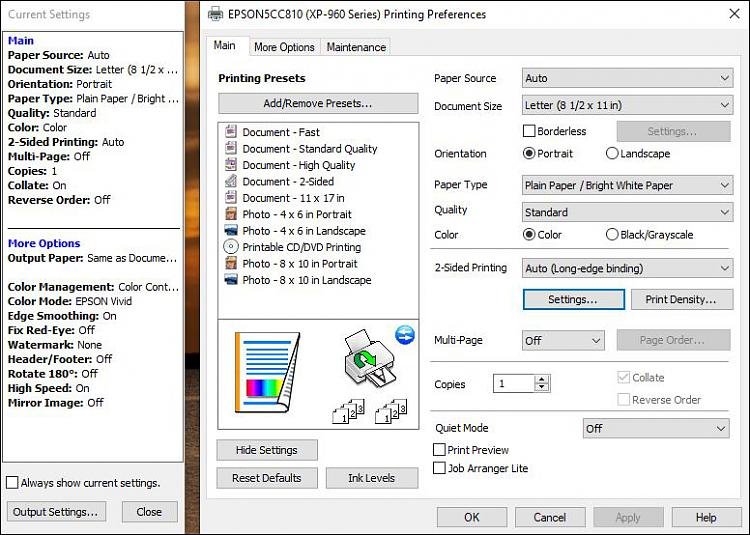Enable Job Arranger Lite checkbox
750x535 pixels.
pos(439,468)
